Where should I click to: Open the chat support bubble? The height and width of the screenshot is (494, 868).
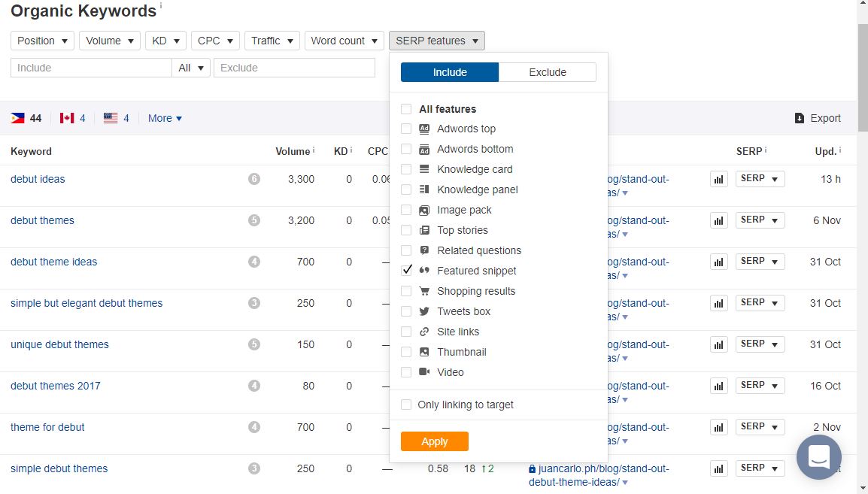click(818, 456)
